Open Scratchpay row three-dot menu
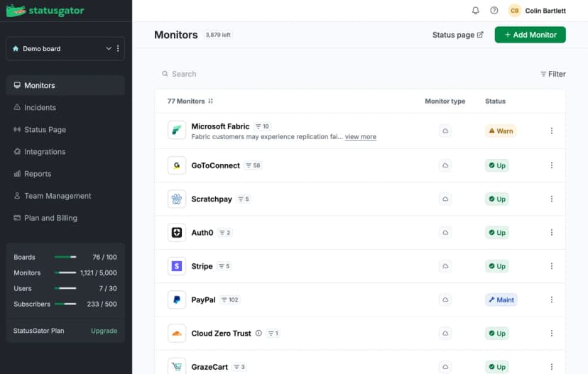 (552, 199)
